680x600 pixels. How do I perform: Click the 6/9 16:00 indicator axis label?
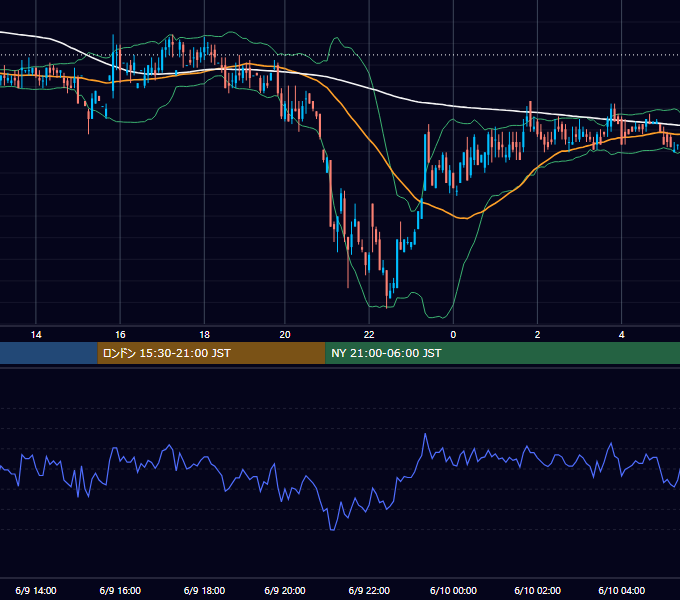(120, 590)
